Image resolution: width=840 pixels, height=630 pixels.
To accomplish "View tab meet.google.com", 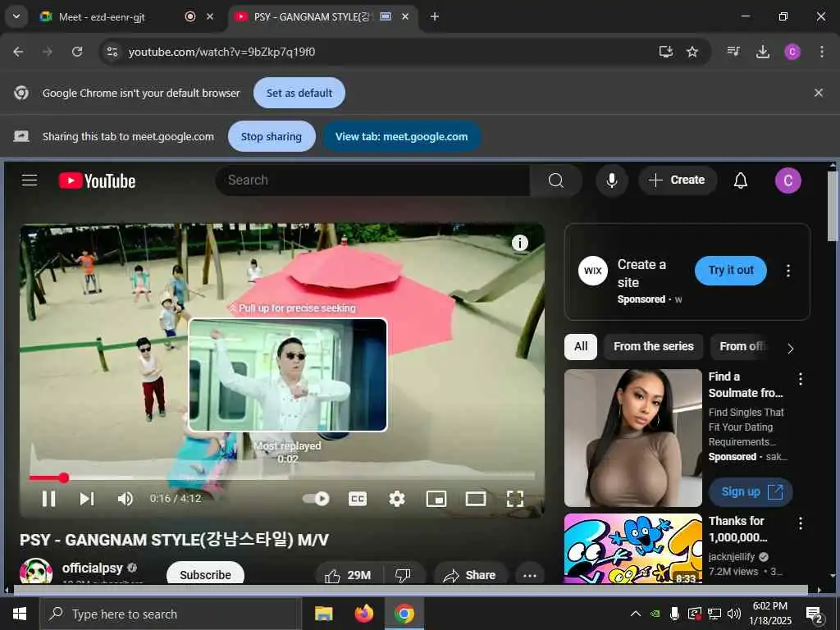I will pos(401,137).
